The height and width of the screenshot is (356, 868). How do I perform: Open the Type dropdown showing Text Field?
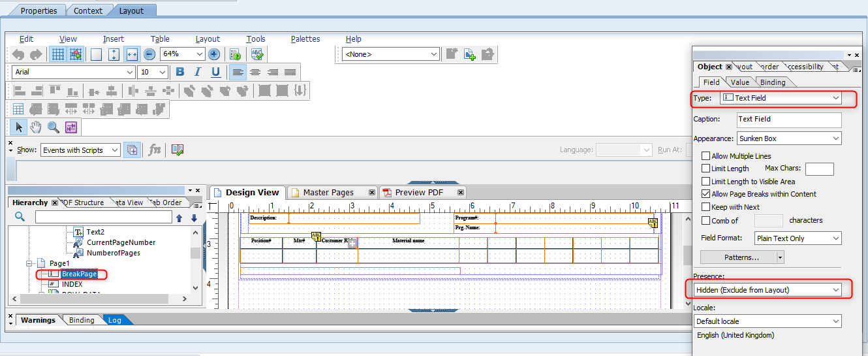(x=781, y=98)
